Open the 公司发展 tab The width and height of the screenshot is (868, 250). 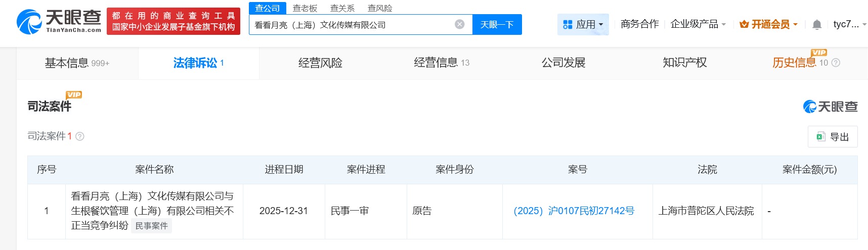563,63
